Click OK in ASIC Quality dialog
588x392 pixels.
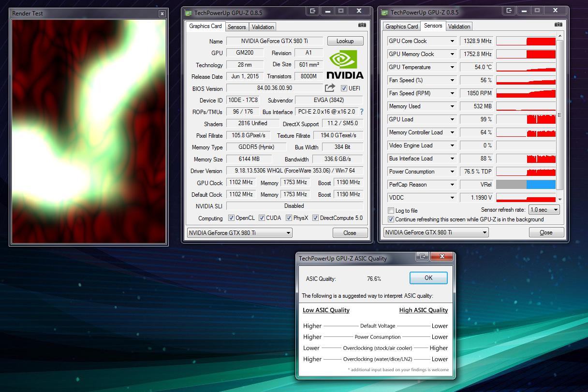point(428,278)
